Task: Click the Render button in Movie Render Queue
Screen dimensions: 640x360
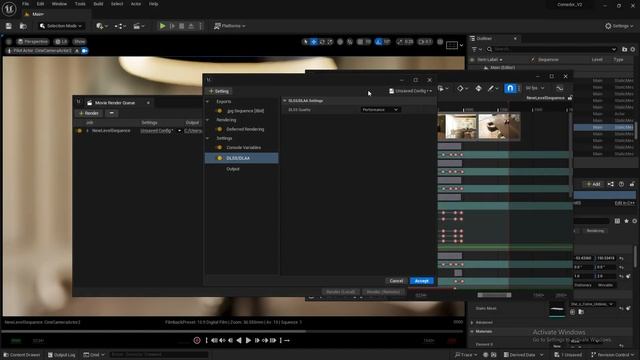Action: pos(89,113)
